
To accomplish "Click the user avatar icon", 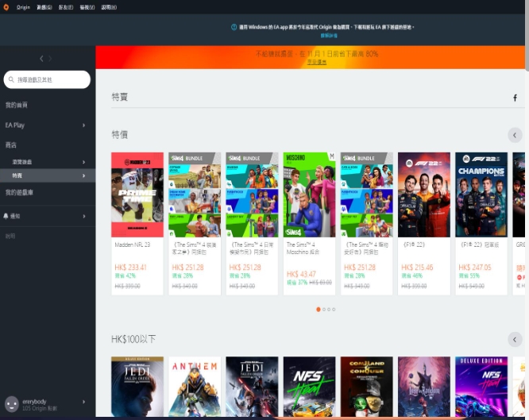I will [x=11, y=404].
